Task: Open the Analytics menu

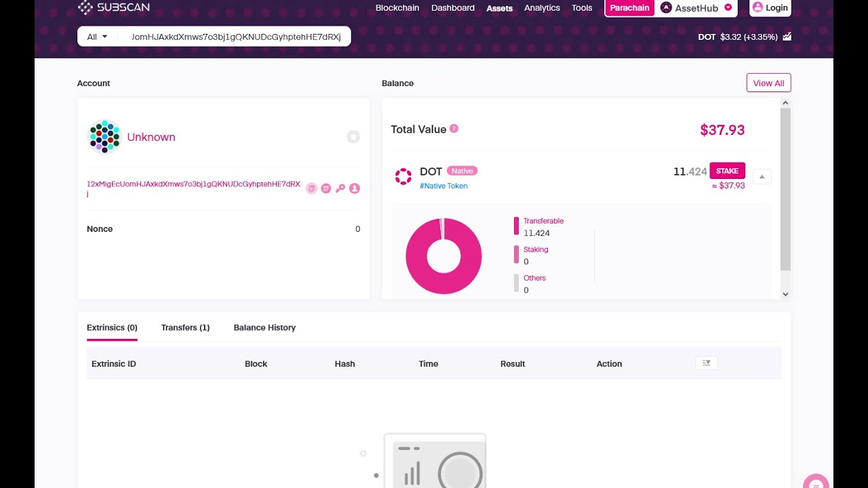Action: [542, 8]
